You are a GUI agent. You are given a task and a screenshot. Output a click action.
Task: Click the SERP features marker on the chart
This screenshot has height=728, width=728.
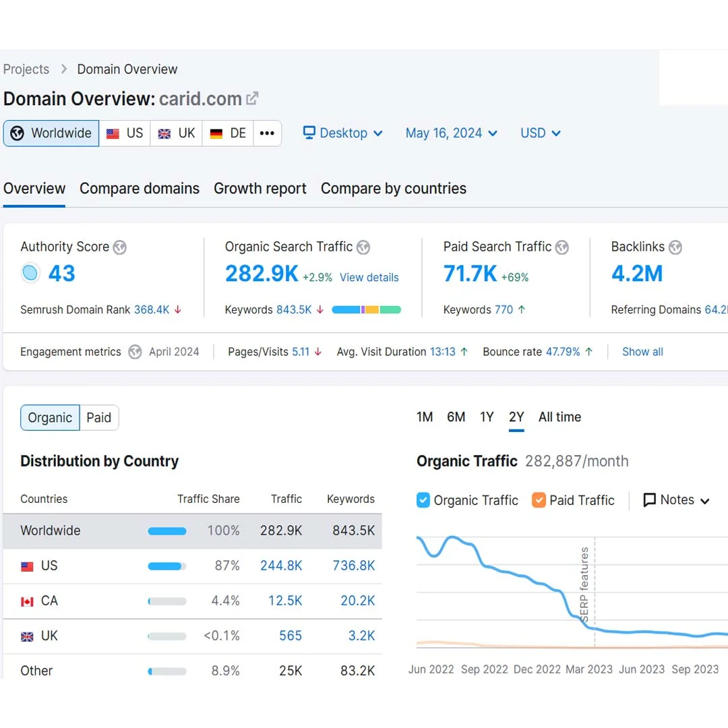pyautogui.click(x=585, y=584)
